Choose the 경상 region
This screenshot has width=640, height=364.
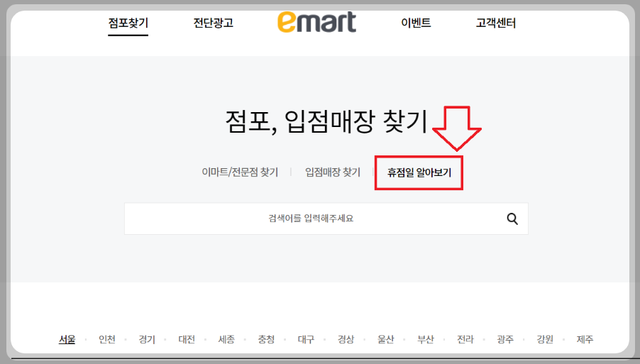(x=346, y=339)
